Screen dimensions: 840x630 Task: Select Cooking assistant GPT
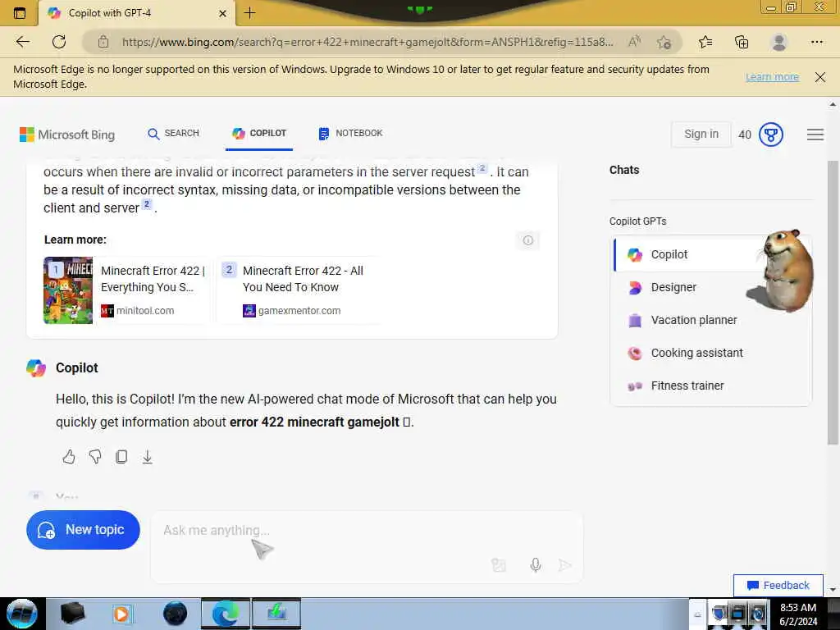[x=711, y=353]
